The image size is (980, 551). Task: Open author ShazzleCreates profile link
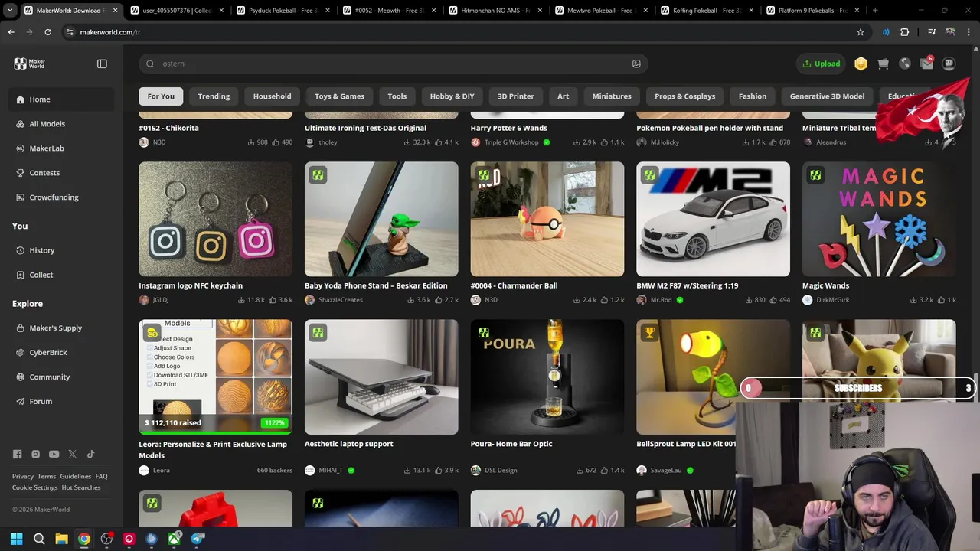pos(341,300)
